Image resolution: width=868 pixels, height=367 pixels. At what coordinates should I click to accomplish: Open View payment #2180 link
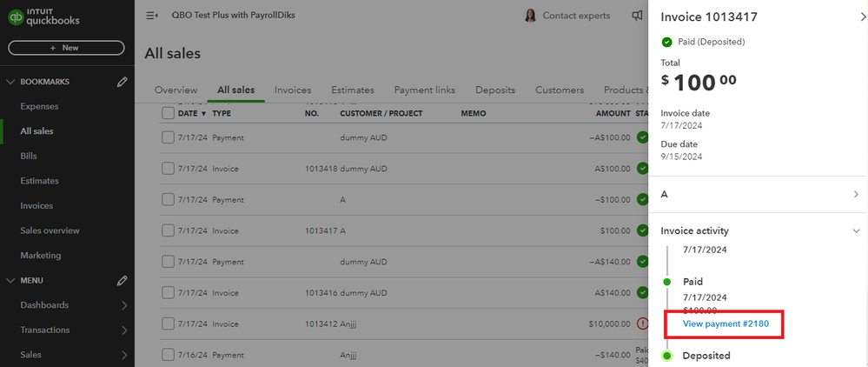pyautogui.click(x=726, y=324)
